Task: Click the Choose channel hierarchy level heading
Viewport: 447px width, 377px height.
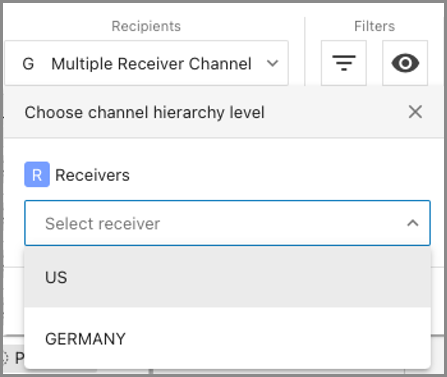Action: (144, 112)
